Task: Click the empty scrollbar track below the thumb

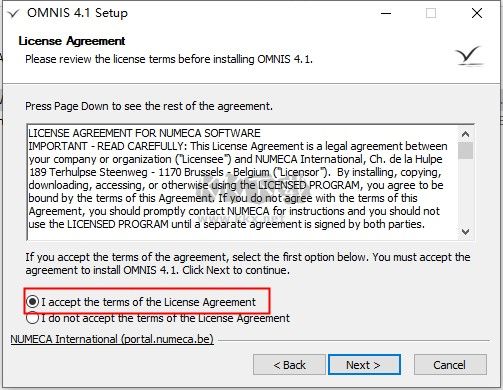Action: [x=465, y=192]
